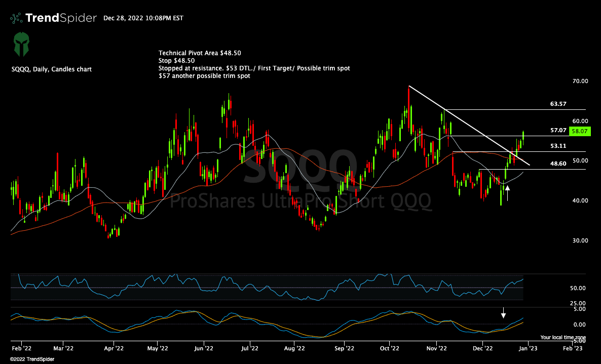Click the 50.00 label on the price axis

click(580, 160)
